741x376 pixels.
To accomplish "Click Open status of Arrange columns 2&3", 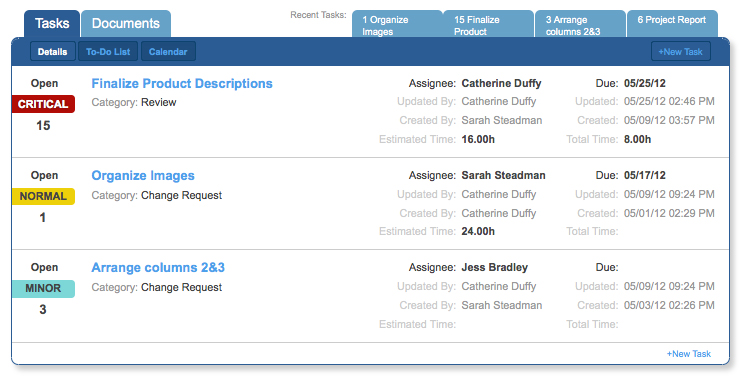I will pyautogui.click(x=44, y=267).
